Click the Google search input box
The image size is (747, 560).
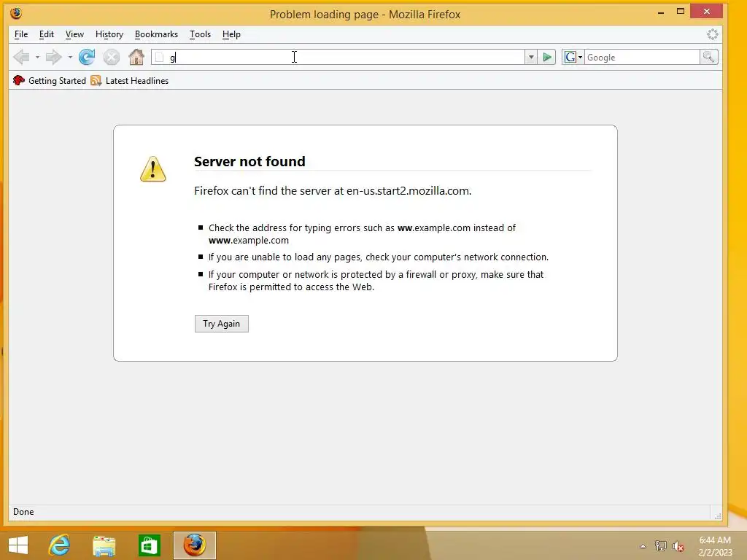click(x=642, y=57)
